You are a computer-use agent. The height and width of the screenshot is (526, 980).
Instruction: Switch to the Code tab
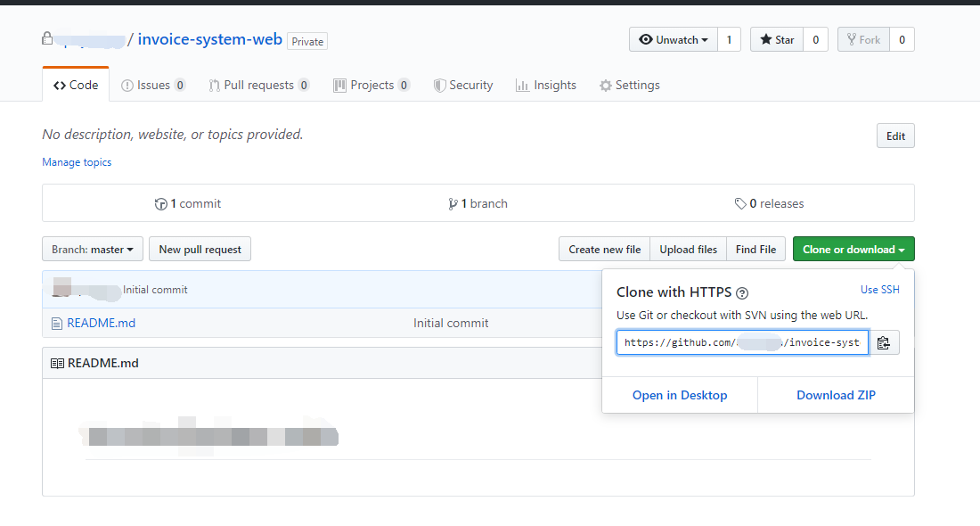tap(76, 85)
